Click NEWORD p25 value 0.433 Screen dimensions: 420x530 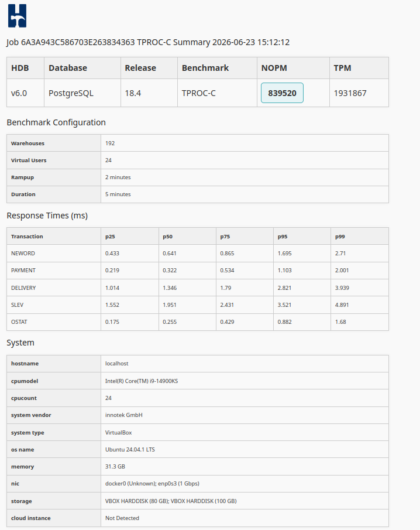pos(112,254)
